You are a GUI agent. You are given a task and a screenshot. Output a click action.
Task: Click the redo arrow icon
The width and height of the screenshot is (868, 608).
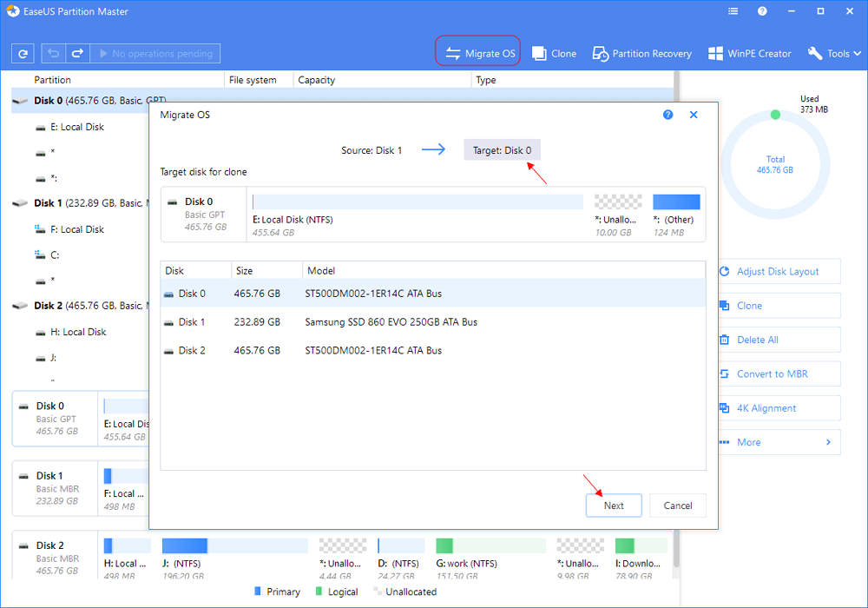77,53
